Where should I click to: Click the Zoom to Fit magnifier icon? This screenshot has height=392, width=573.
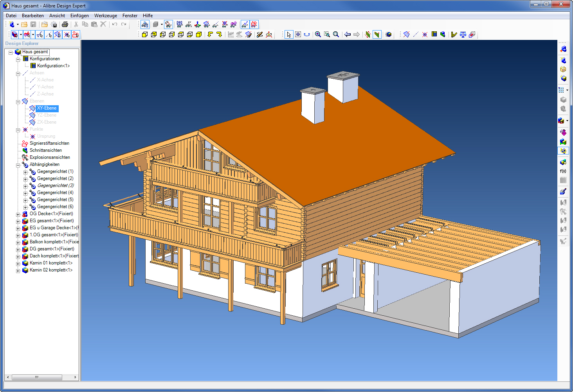click(336, 34)
